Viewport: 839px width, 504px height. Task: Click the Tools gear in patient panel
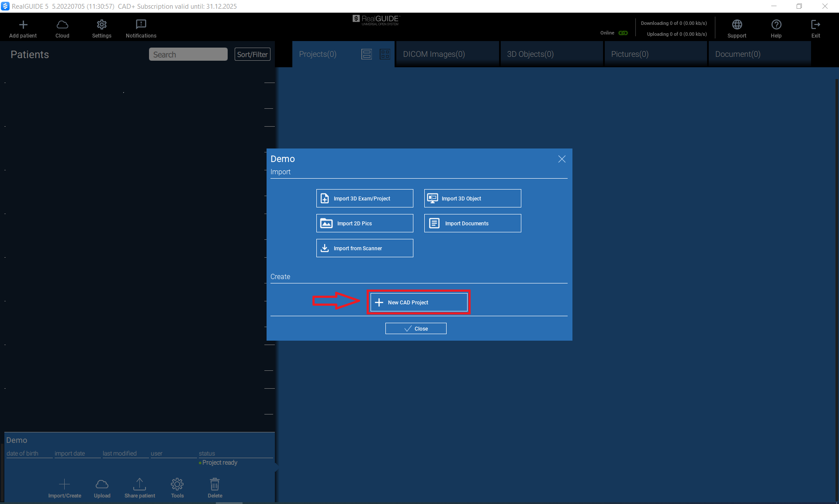coord(177,484)
